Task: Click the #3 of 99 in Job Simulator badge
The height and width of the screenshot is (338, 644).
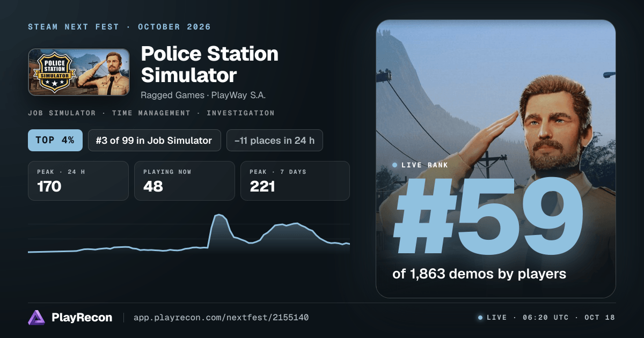Action: point(155,141)
